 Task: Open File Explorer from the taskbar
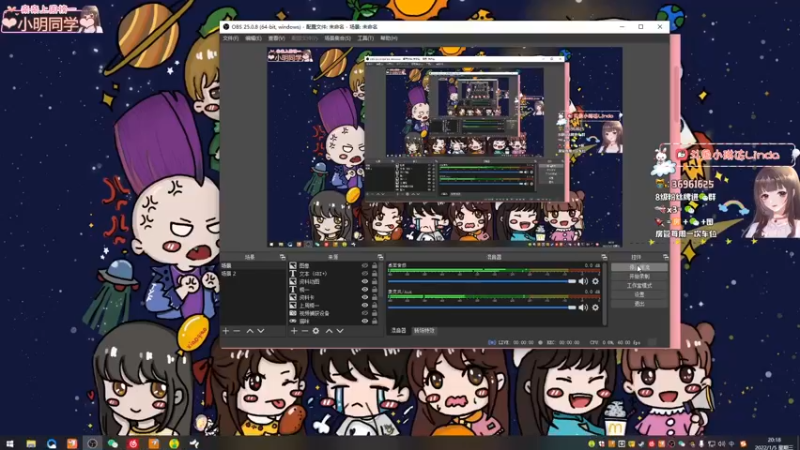[x=31, y=443]
